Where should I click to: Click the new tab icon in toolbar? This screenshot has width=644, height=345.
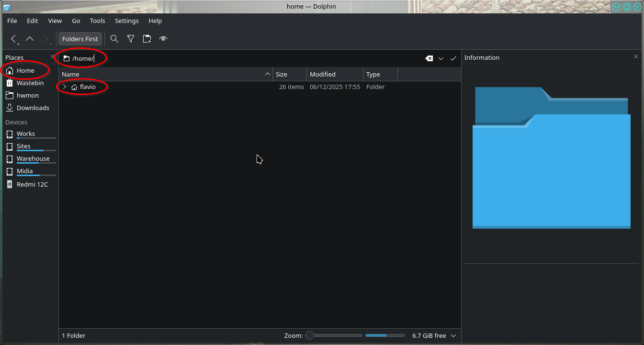147,39
